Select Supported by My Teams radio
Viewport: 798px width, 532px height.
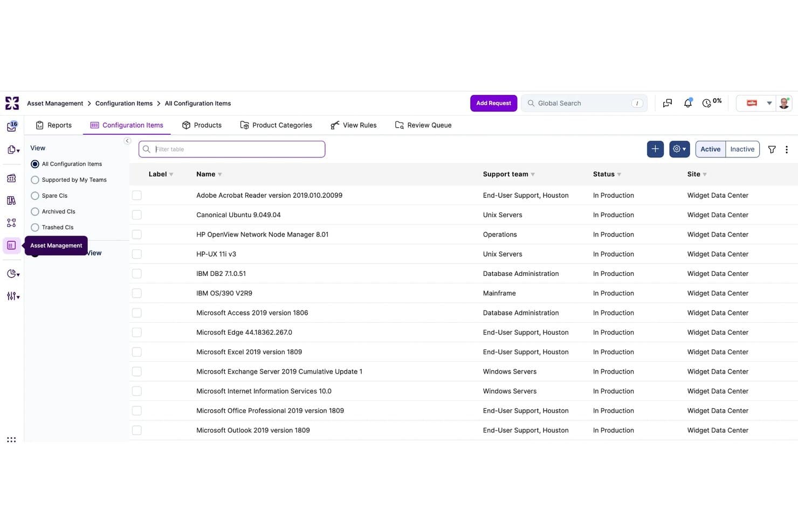click(35, 180)
